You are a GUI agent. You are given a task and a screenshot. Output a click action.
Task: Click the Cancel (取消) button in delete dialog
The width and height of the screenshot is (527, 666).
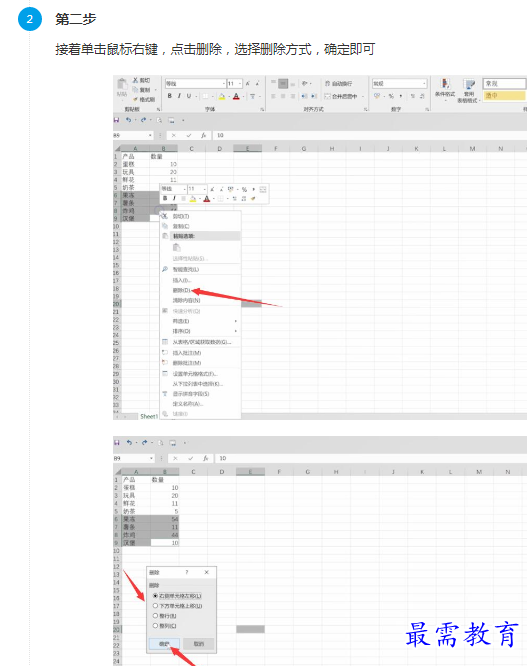(198, 644)
